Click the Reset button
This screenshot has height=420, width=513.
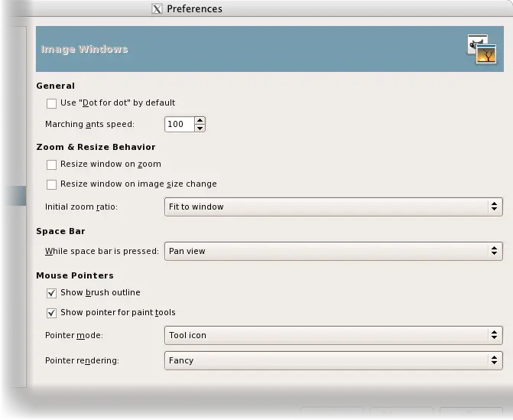(x=333, y=415)
